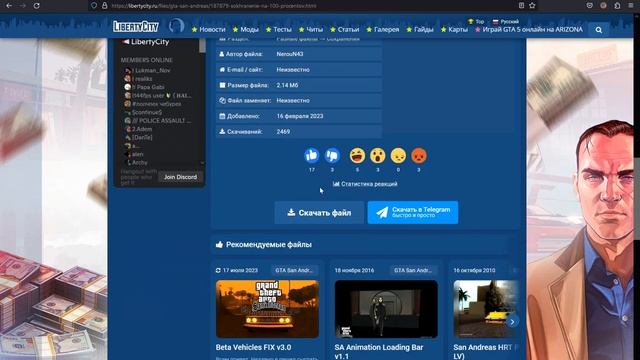Open SA Animation Loading Bar v1.1 title
Image resolution: width=640 pixels, height=360 pixels.
tap(379, 351)
